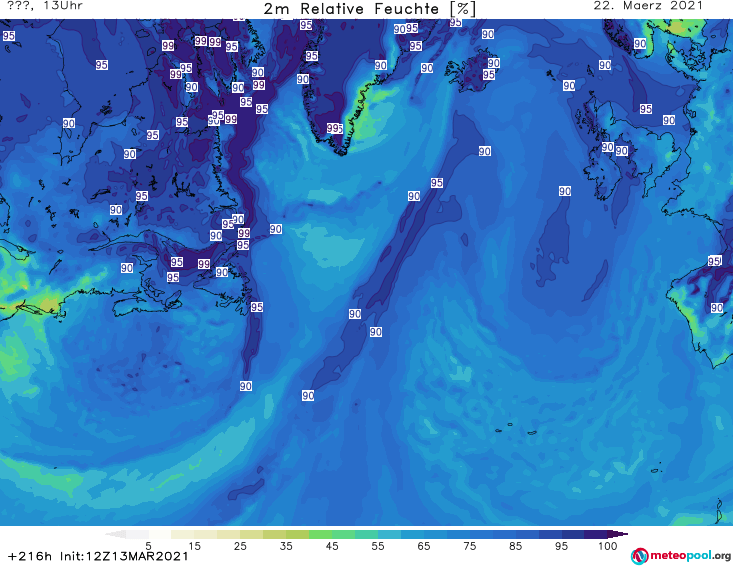
Task: Click the colorbar label '45'
Action: tap(332, 545)
